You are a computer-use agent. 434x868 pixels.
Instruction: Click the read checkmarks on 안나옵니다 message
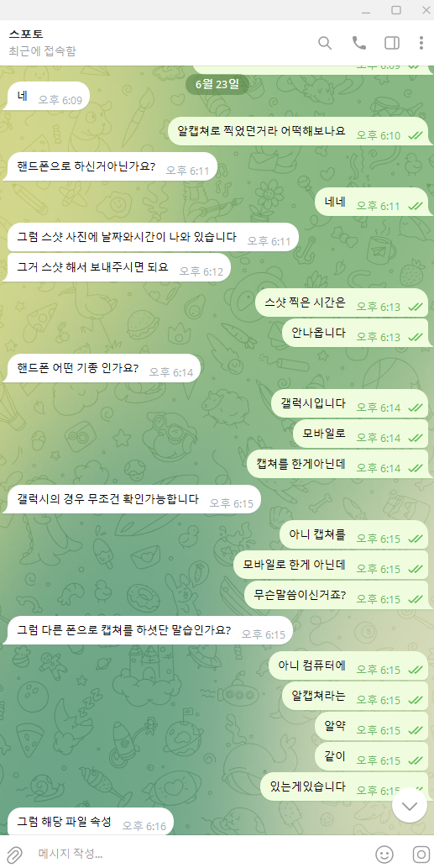(416, 337)
